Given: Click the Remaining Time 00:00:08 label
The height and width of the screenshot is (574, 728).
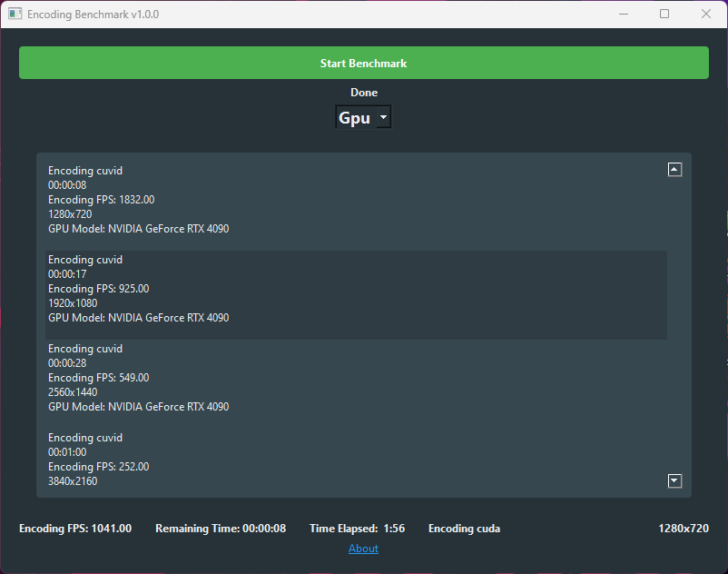Looking at the screenshot, I should (x=221, y=529).
